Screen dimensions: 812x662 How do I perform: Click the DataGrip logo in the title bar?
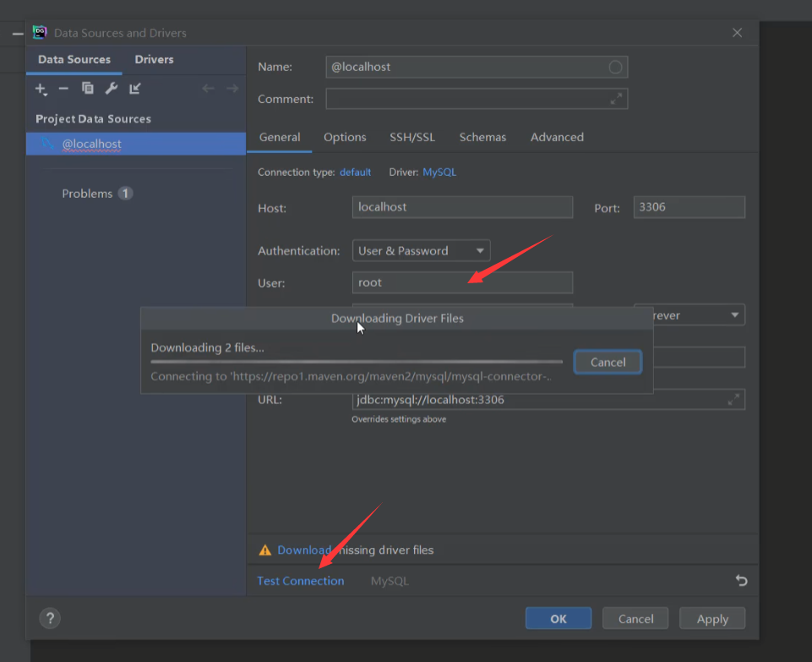tap(40, 33)
